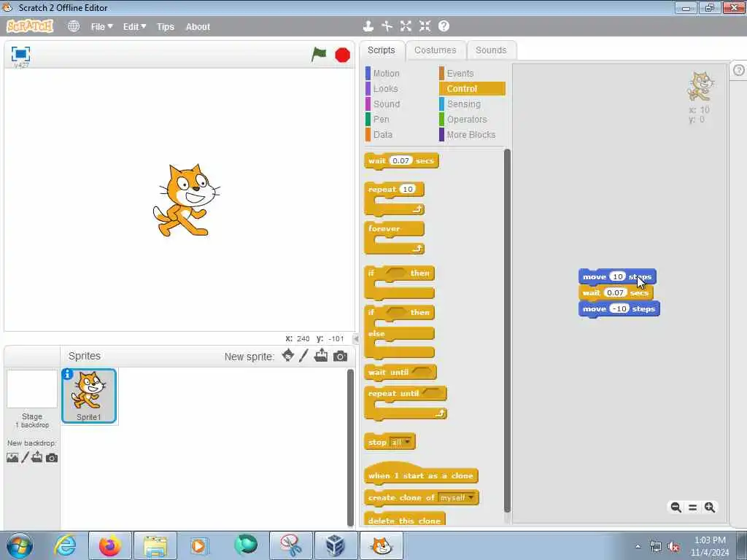Upload backdrop from file
Screen dimensions: 747x560
37,458
